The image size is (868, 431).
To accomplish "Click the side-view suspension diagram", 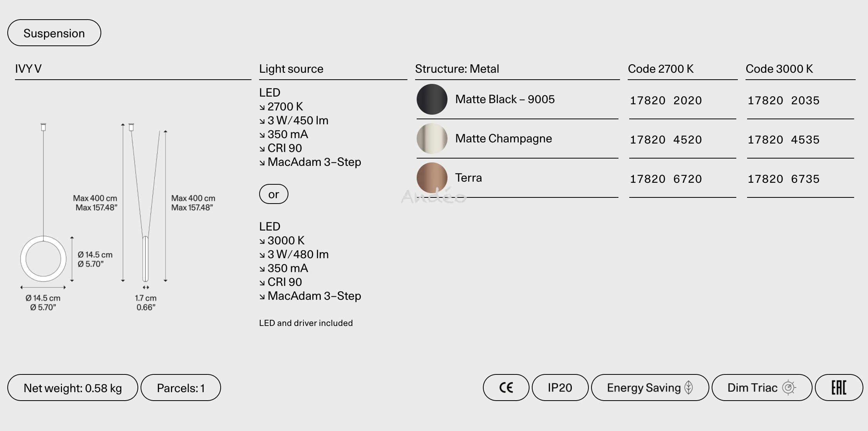I will pyautogui.click(x=145, y=204).
